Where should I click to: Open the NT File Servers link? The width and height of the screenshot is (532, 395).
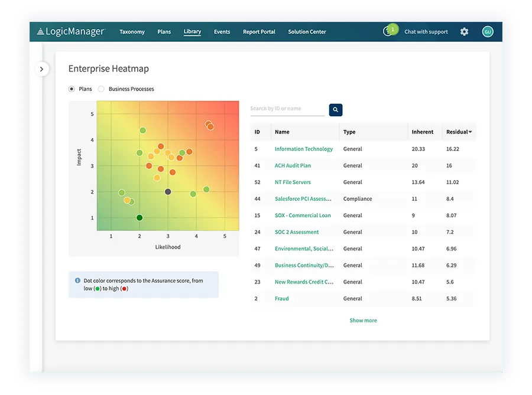(x=293, y=182)
